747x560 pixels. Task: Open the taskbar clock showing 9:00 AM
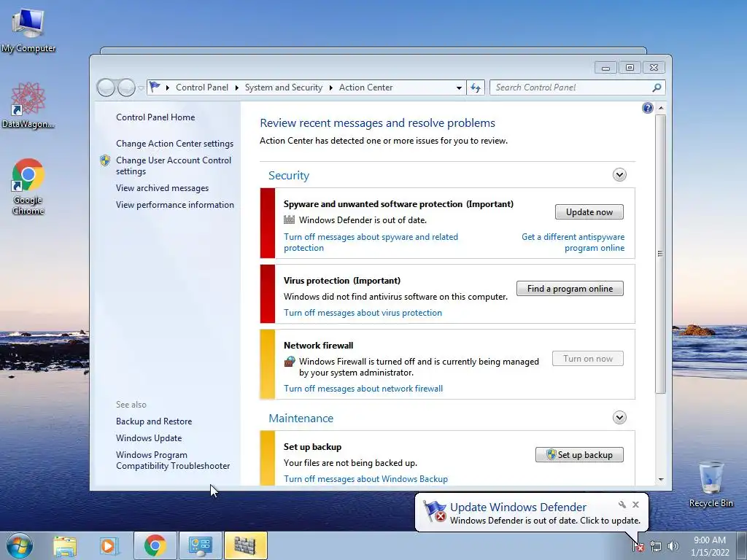(x=710, y=546)
